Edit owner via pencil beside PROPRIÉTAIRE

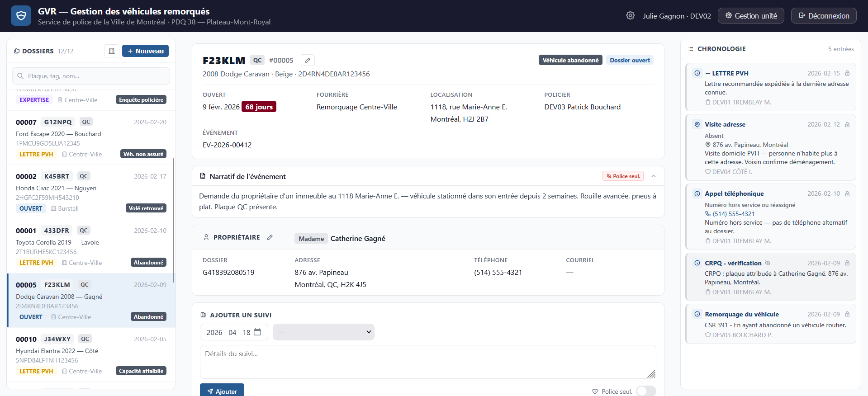(270, 237)
